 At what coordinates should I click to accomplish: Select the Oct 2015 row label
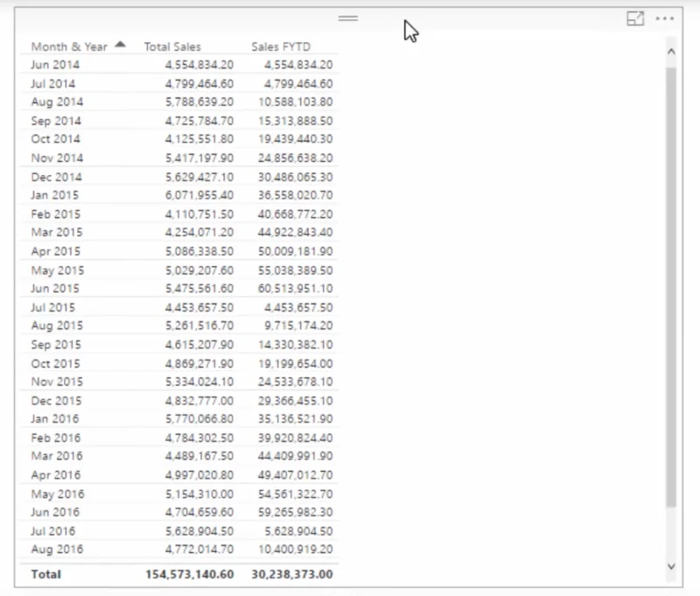55,364
